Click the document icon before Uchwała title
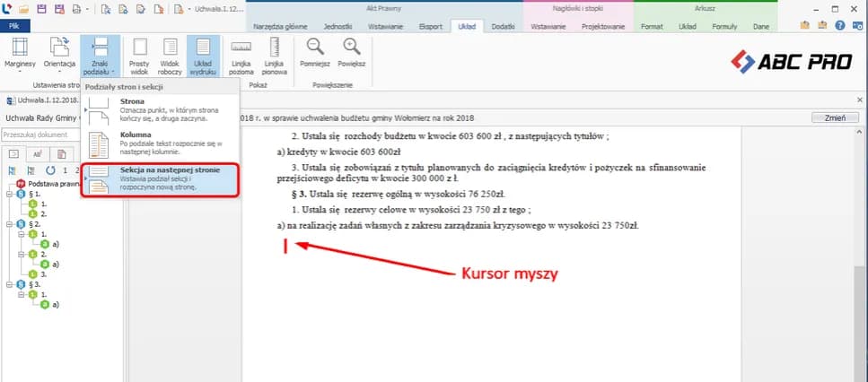 coord(179,9)
